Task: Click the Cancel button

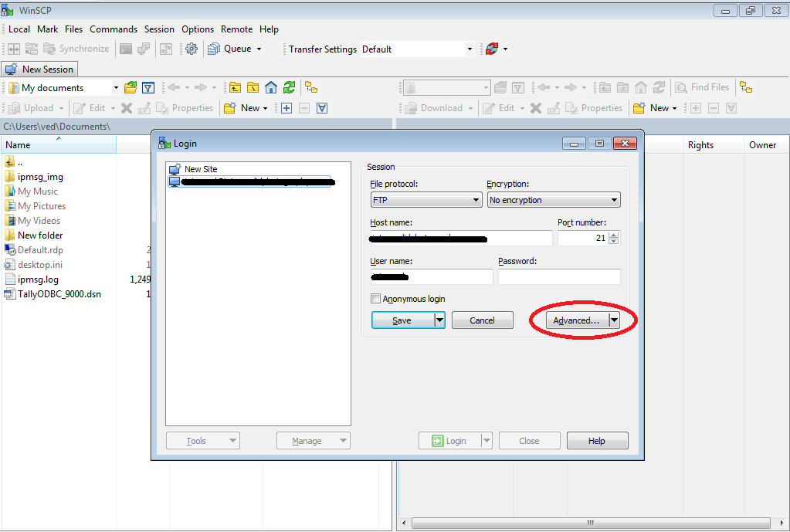Action: [x=482, y=320]
